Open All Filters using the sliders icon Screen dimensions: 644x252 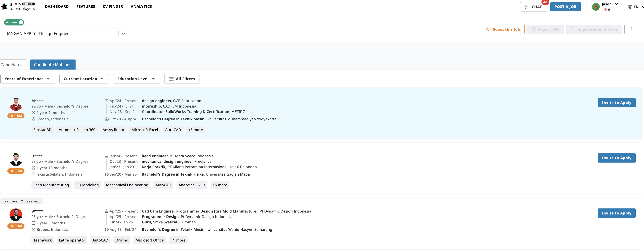[x=171, y=79]
